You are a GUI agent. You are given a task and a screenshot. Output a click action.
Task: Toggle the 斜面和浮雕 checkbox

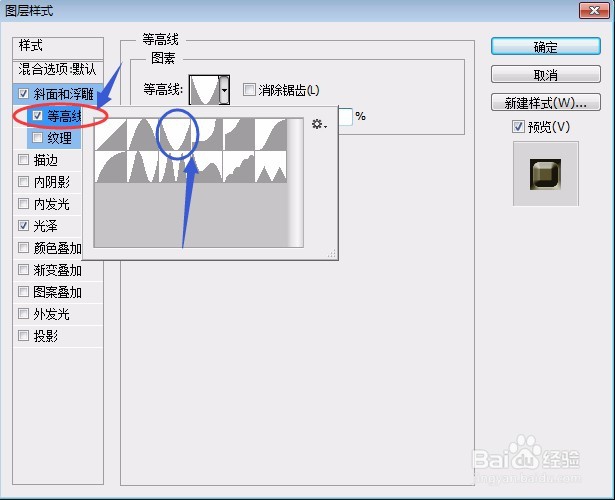(x=24, y=94)
